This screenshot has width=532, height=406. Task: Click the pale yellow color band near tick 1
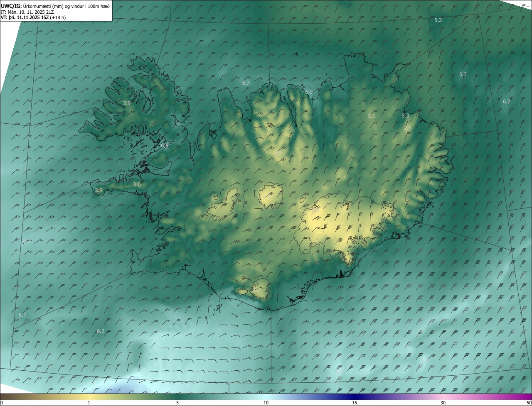tap(89, 396)
